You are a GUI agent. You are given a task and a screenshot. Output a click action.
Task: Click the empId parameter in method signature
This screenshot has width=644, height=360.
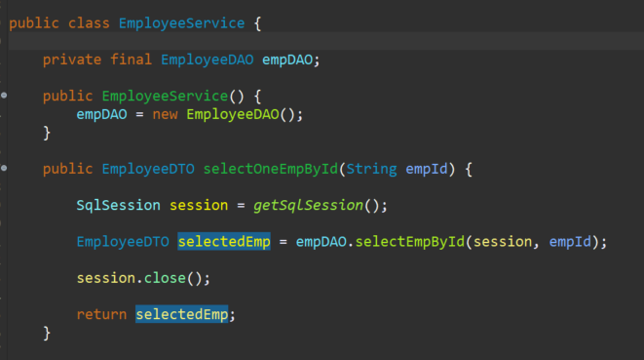[x=427, y=169]
